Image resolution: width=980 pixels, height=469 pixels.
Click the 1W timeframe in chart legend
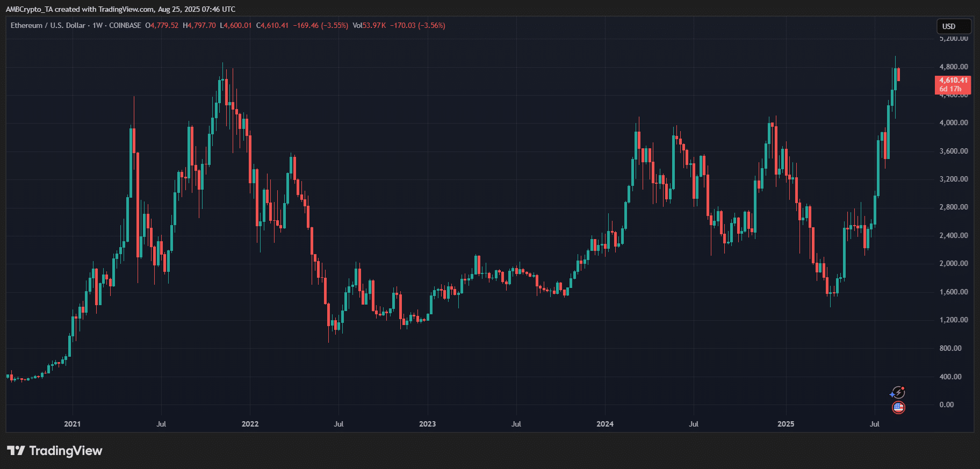point(97,25)
